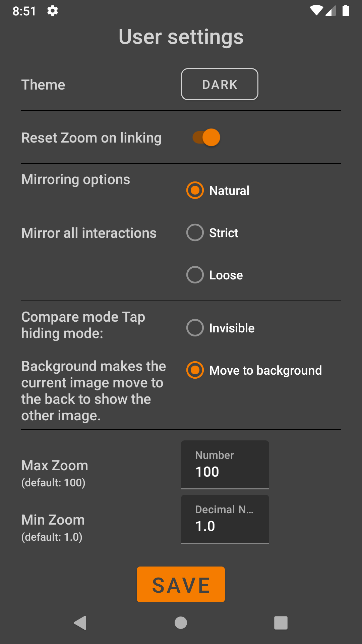Tap the status bar clock
362x644 pixels.
point(24,11)
